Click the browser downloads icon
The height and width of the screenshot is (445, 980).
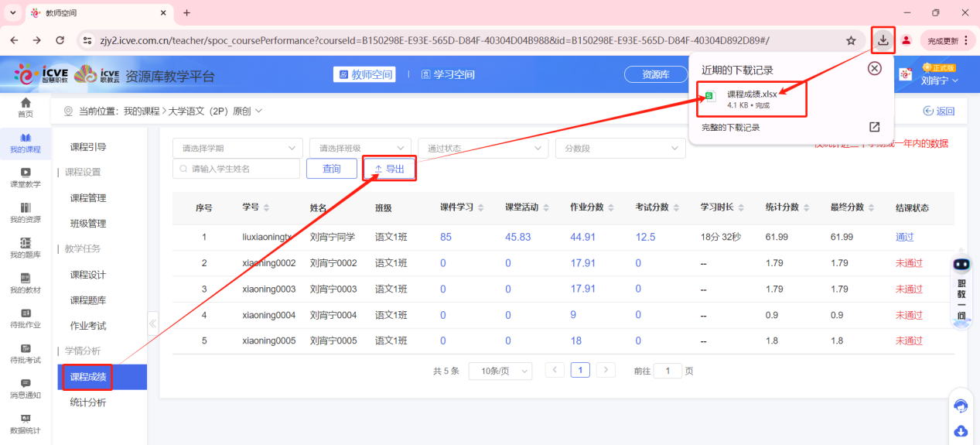coord(883,40)
